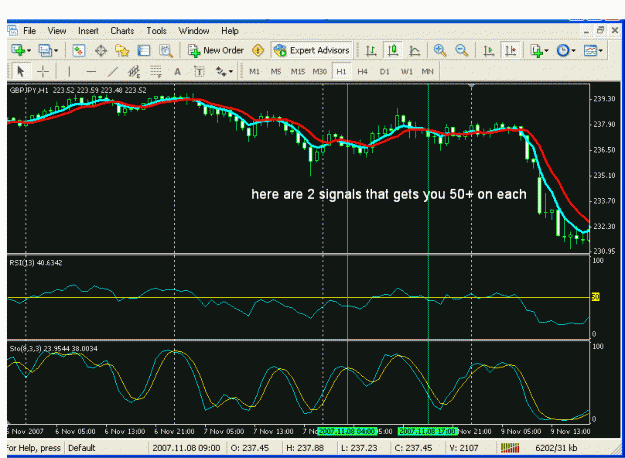Open the Tools menu
This screenshot has height=458, width=625.
coord(156,31)
